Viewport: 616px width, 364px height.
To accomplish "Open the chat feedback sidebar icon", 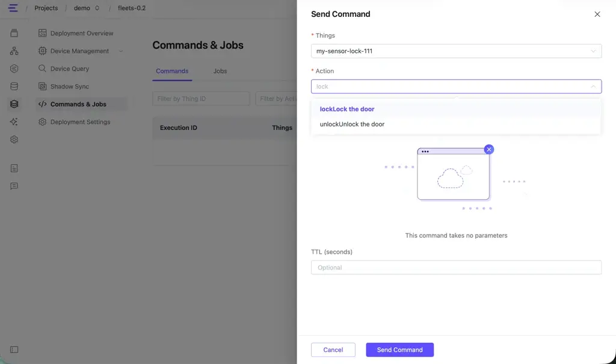I will [14, 186].
